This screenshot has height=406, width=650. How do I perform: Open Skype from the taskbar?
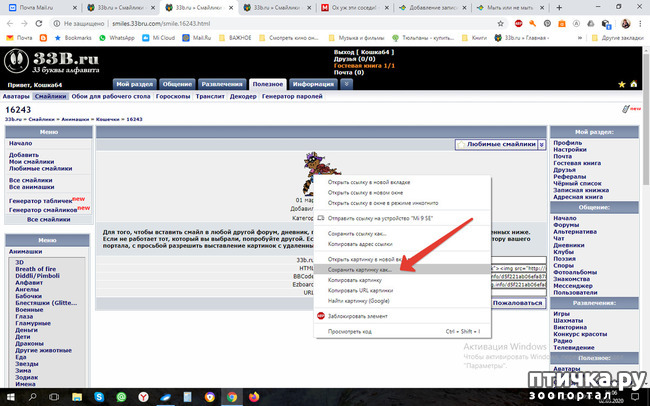[99, 397]
